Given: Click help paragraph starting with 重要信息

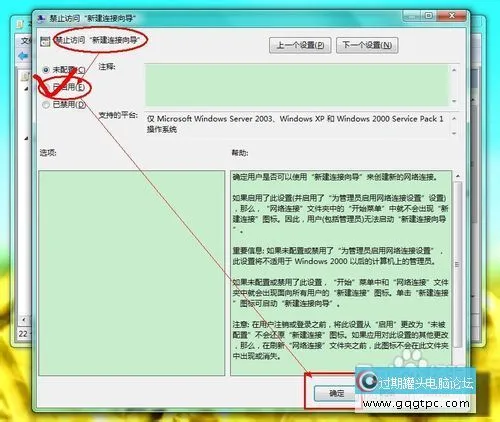Looking at the screenshot, I should [x=337, y=256].
